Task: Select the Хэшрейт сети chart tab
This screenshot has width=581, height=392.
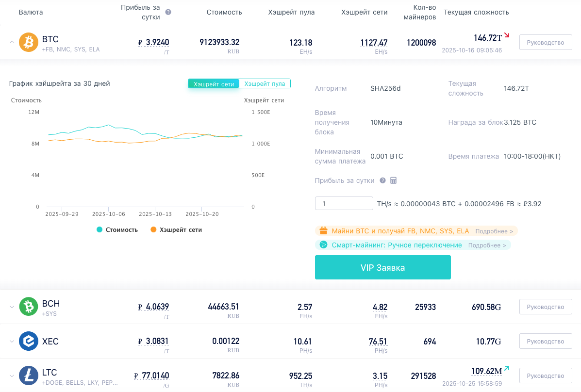Action: click(x=214, y=84)
